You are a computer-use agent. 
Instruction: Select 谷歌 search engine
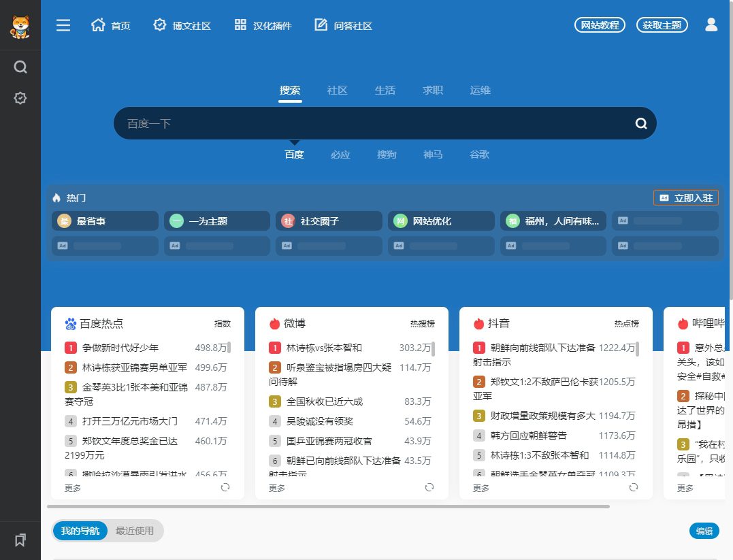pyautogui.click(x=479, y=154)
